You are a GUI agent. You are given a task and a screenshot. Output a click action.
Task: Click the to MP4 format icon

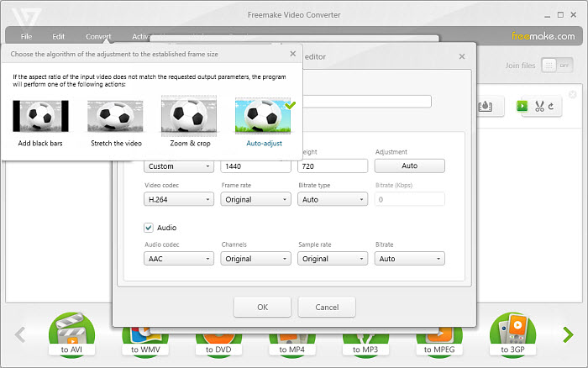tap(292, 341)
